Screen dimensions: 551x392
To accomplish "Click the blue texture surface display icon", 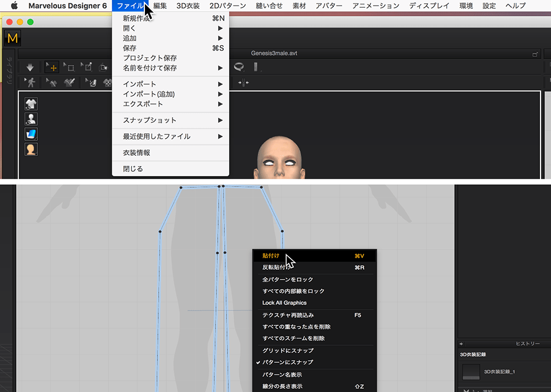I will tap(31, 134).
